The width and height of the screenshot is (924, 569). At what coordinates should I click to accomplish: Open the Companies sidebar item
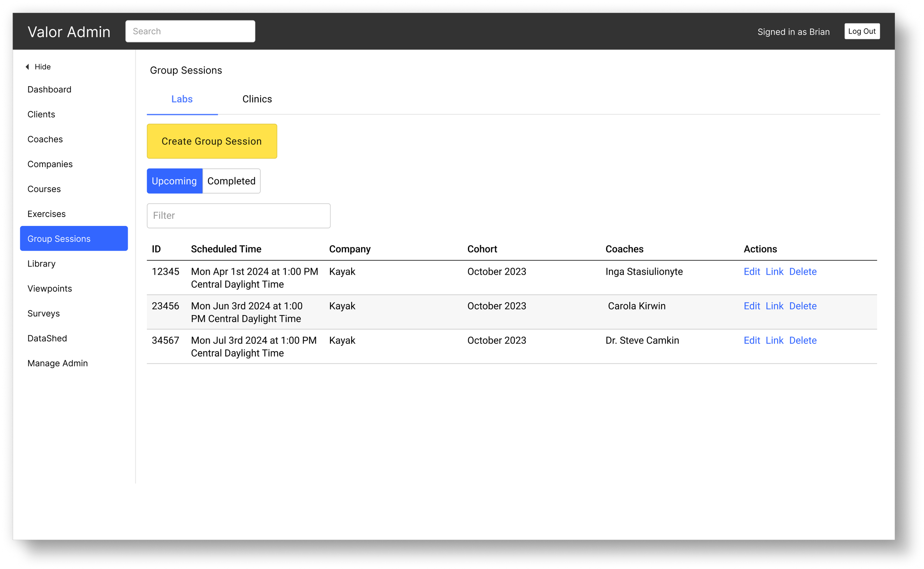tap(50, 164)
